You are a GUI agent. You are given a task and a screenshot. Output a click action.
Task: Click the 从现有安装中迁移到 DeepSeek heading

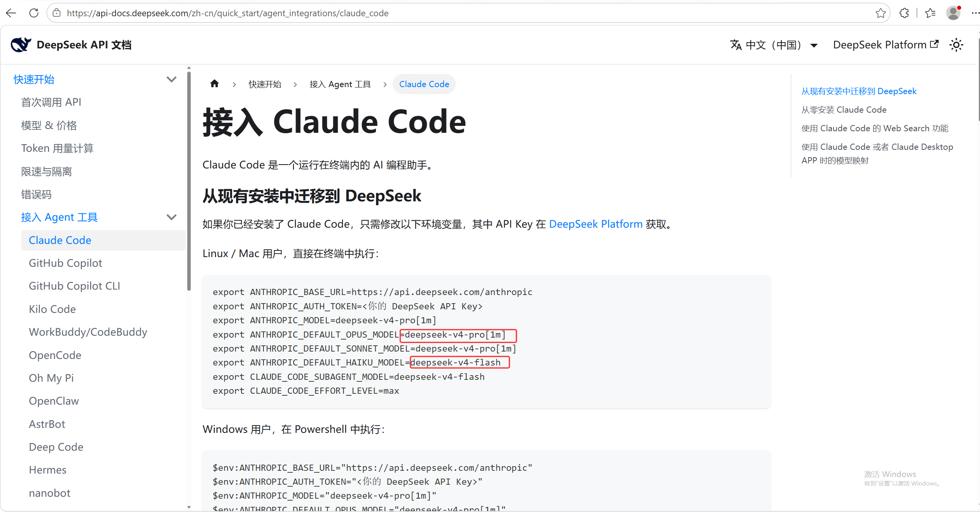(312, 196)
